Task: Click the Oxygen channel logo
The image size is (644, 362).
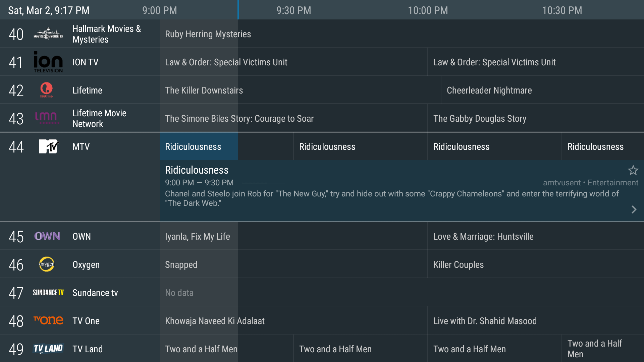Action: pyautogui.click(x=47, y=264)
